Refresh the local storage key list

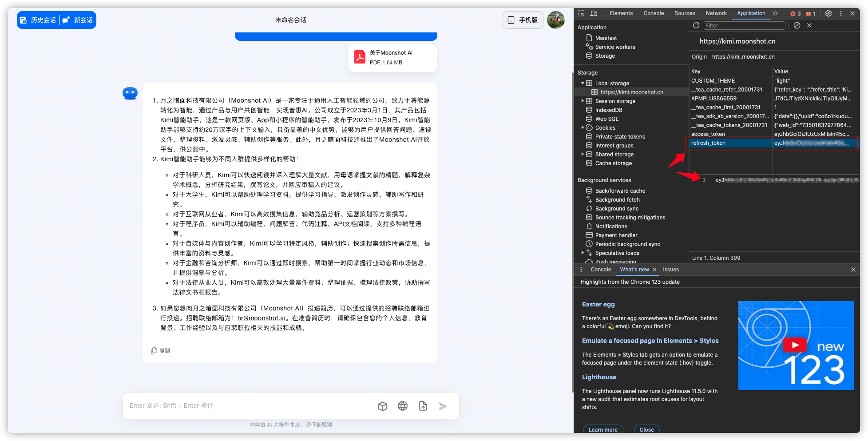pos(696,25)
